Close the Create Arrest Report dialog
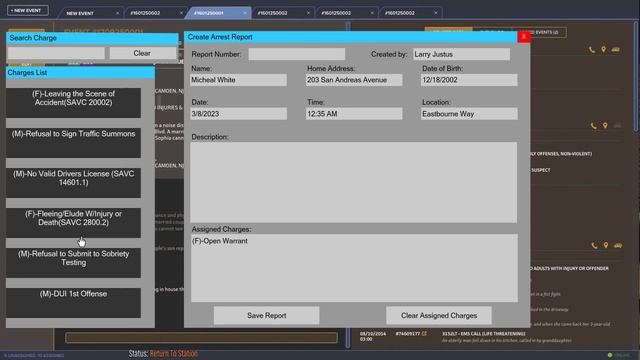The width and height of the screenshot is (640, 360). 524,37
